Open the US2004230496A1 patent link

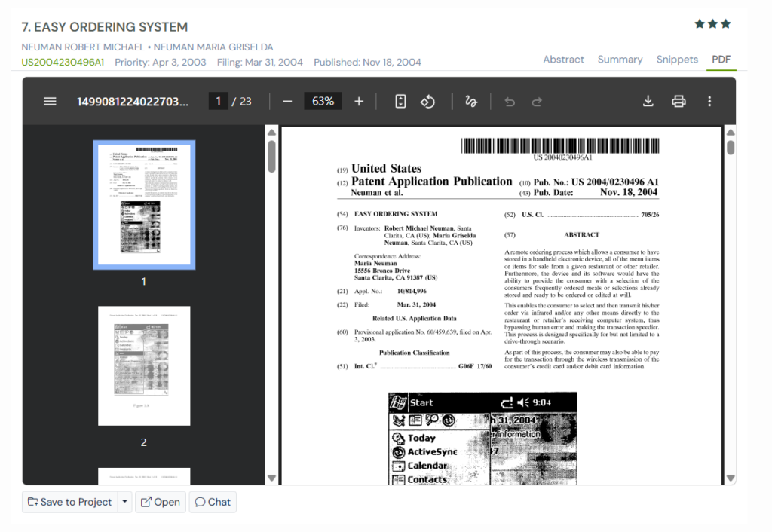click(x=63, y=62)
